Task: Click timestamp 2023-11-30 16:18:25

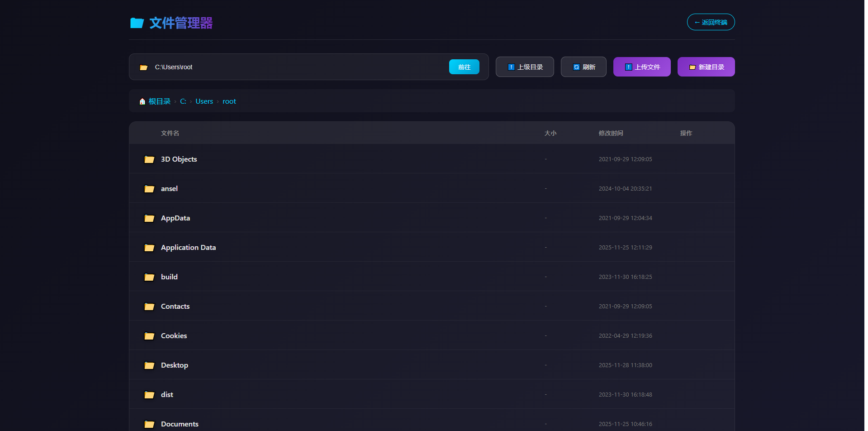Action: click(626, 277)
